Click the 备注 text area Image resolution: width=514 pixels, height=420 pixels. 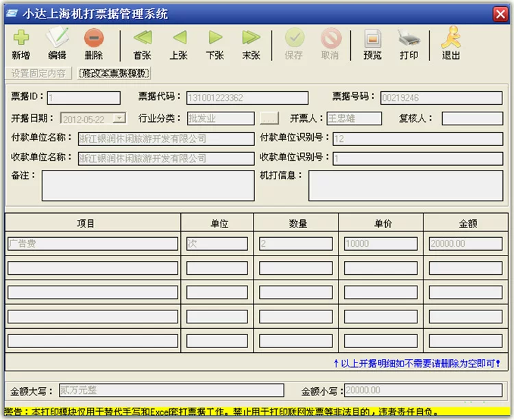click(x=148, y=186)
